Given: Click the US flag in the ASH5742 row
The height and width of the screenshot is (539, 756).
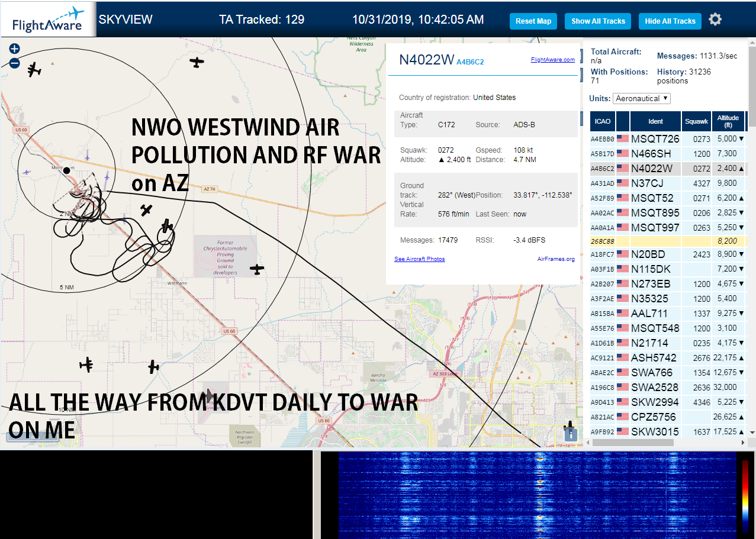Looking at the screenshot, I should [x=622, y=358].
